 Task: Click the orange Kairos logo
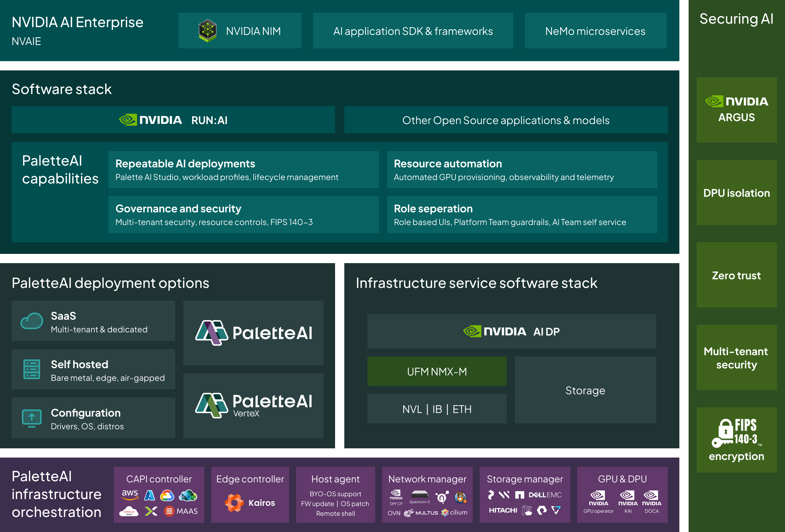coord(234,503)
